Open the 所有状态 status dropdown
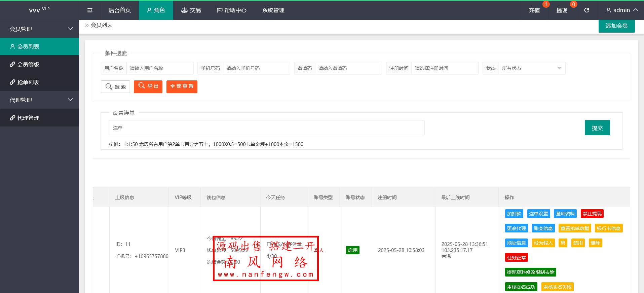This screenshot has width=644, height=293. 531,68
